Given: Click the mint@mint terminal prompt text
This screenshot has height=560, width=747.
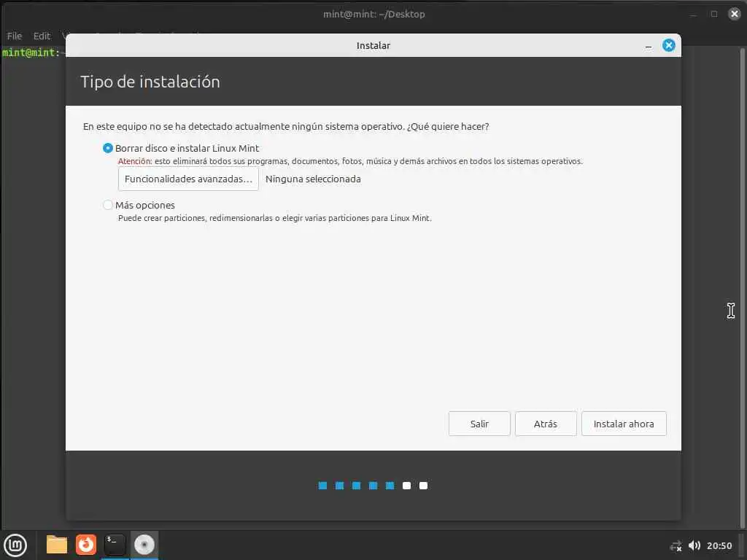Looking at the screenshot, I should tap(31, 52).
